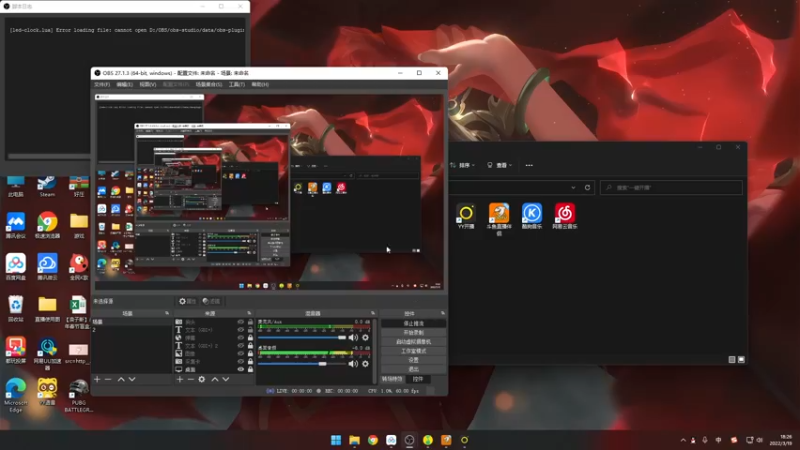Remove selected source with the minus icon
Screen dimensions: 800x450
pyautogui.click(x=190, y=379)
